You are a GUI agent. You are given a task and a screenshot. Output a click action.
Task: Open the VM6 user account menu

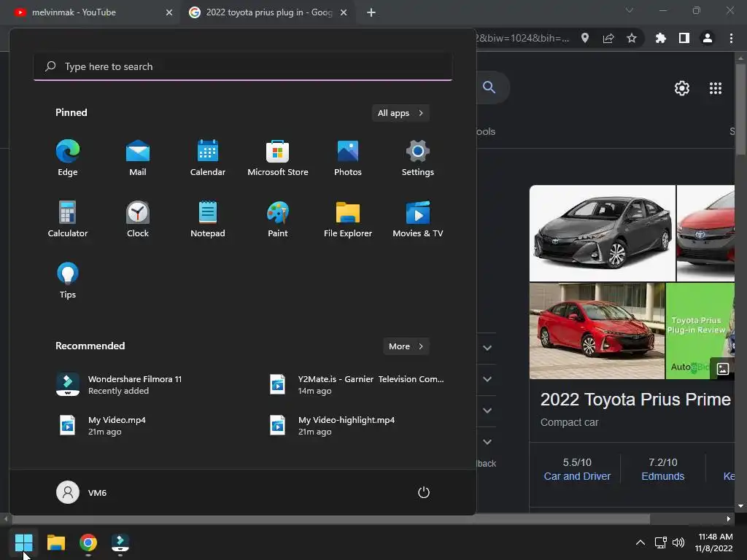coord(82,492)
